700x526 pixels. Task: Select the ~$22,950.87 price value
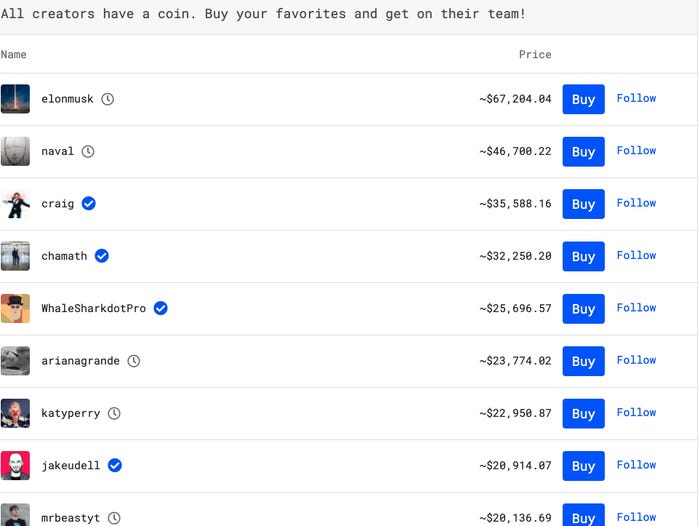click(x=516, y=413)
